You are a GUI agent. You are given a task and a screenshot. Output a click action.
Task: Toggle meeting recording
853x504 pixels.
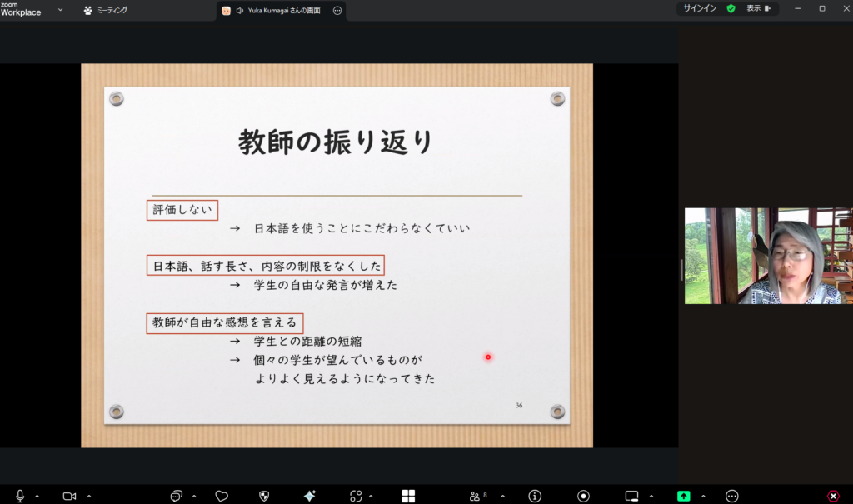click(583, 496)
